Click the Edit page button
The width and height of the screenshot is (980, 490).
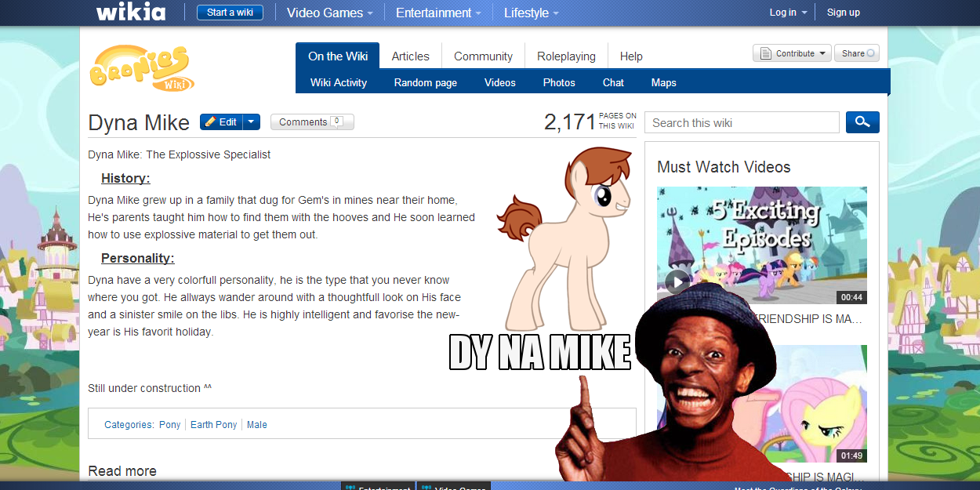[221, 122]
